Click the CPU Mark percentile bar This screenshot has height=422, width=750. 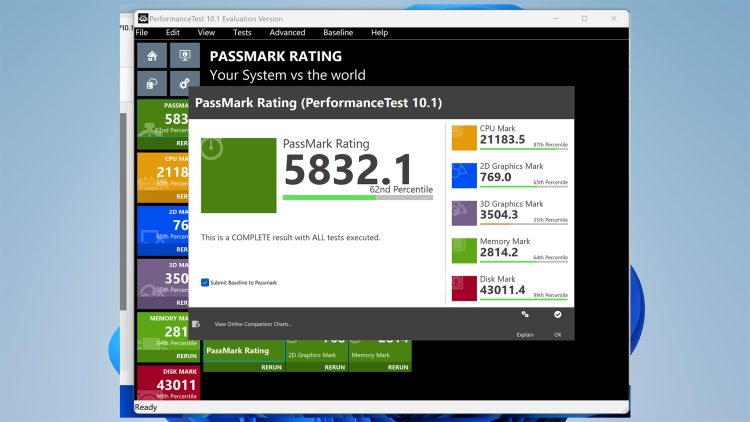[x=524, y=149]
